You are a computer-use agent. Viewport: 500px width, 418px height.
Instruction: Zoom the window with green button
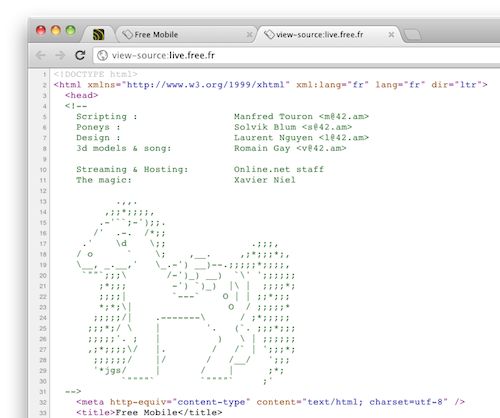(x=71, y=31)
